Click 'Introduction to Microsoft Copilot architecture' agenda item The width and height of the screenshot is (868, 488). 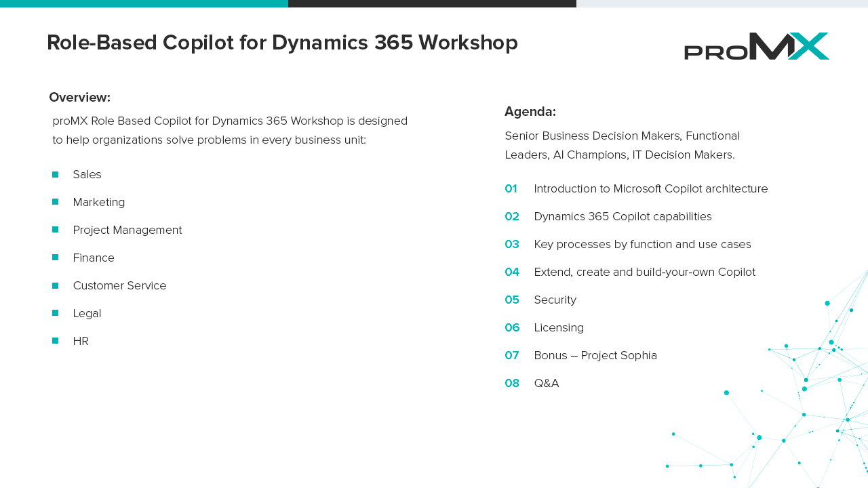[x=651, y=188]
